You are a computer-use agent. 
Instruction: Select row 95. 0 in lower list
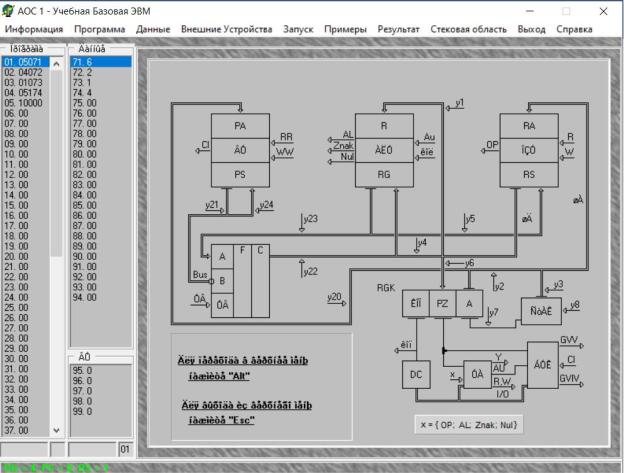[97, 370]
